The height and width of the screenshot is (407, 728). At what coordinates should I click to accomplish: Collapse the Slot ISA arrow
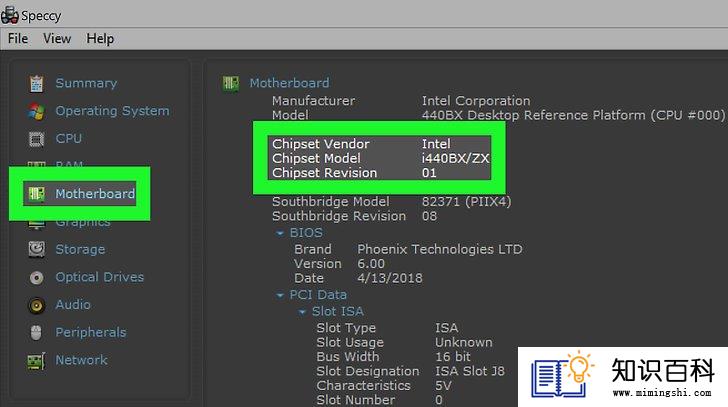(x=302, y=312)
